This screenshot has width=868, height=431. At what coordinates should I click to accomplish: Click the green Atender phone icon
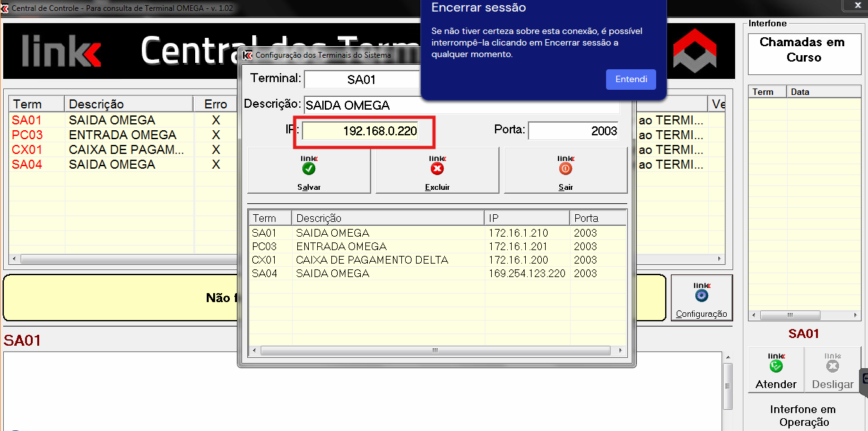776,366
